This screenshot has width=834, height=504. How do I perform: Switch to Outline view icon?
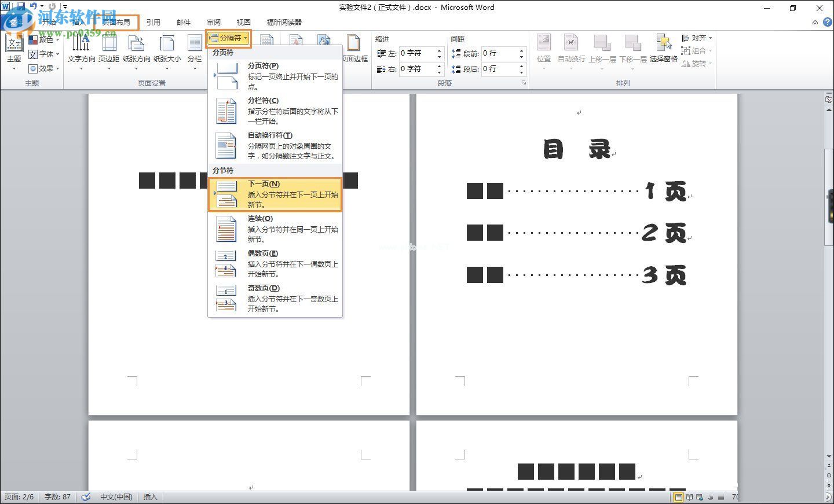pyautogui.click(x=710, y=497)
